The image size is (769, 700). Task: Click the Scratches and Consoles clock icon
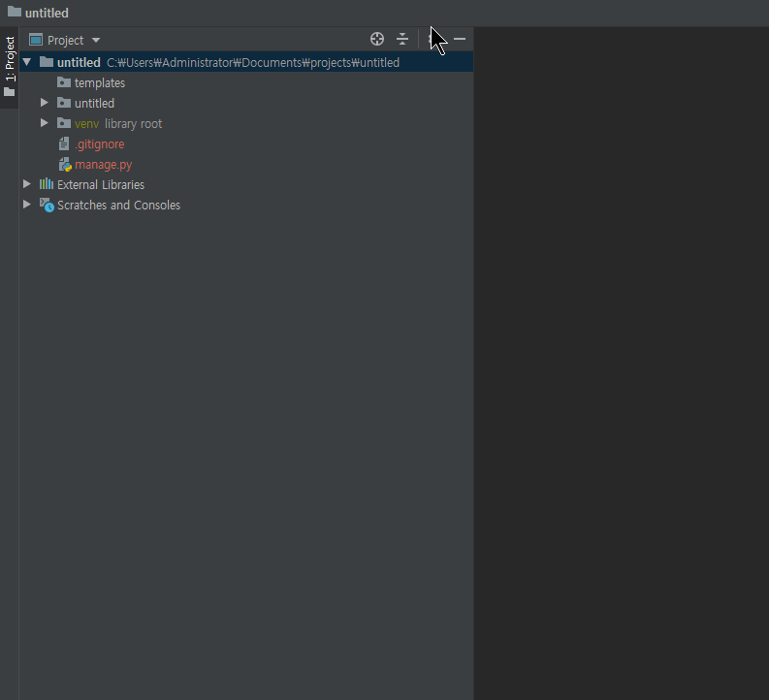47,205
